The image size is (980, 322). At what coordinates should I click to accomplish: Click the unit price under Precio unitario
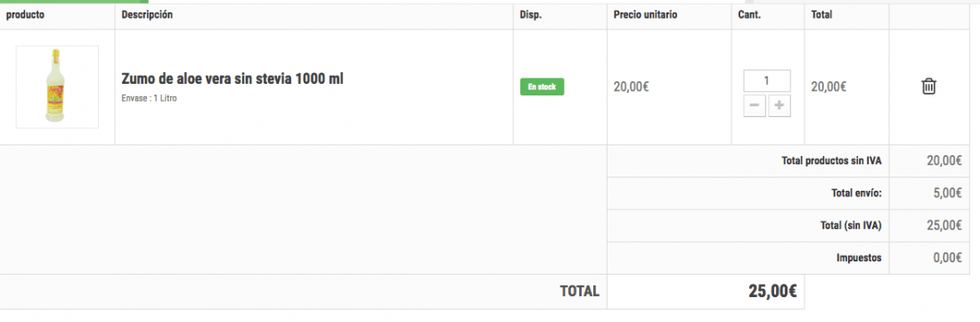[x=632, y=87]
